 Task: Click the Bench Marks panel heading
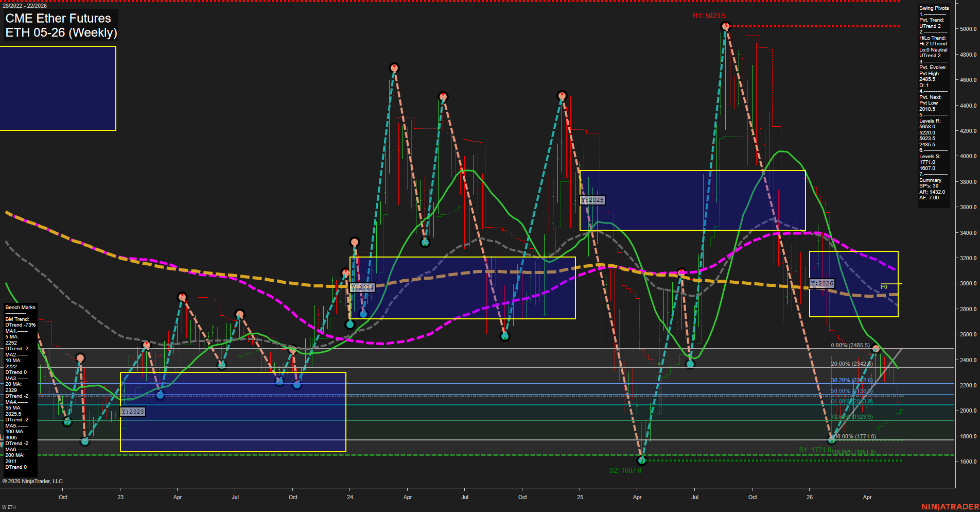pyautogui.click(x=20, y=308)
